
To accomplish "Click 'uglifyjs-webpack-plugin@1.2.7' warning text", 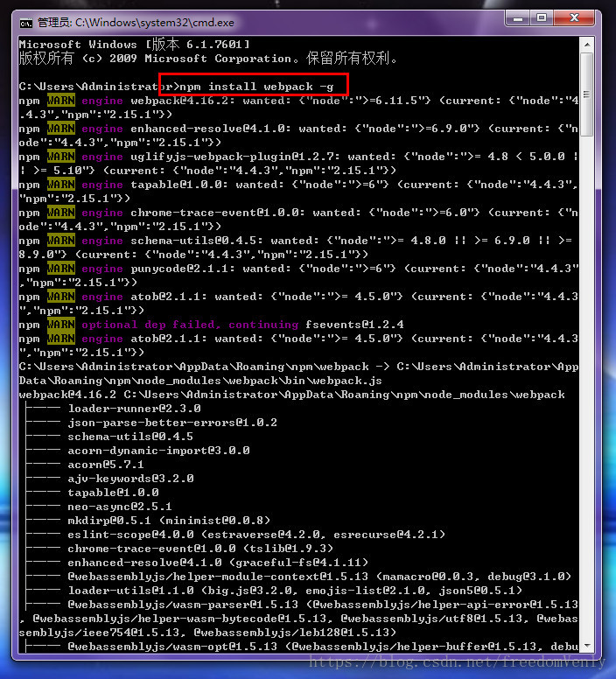I will 235,157.
